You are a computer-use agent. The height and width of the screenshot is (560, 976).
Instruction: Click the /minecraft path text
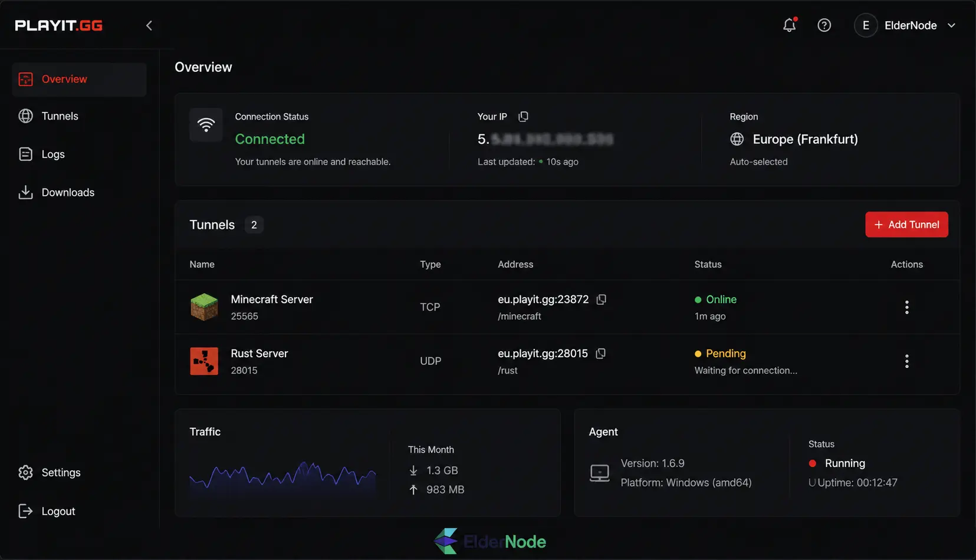click(x=520, y=316)
